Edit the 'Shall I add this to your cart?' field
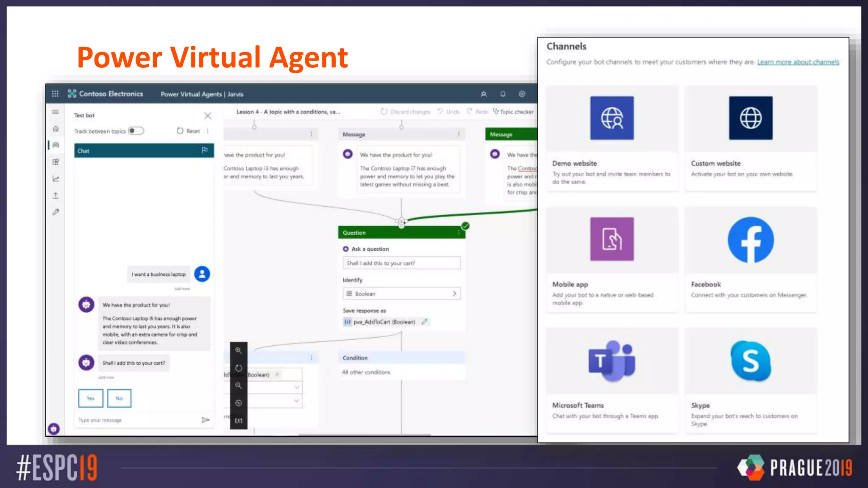The image size is (868, 488). pyautogui.click(x=401, y=263)
